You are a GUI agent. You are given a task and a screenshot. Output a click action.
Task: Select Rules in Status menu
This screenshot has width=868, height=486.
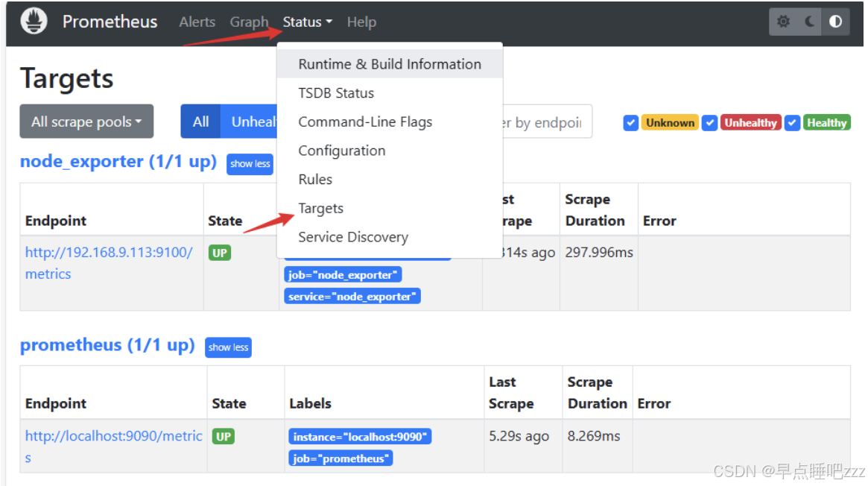tap(390, 180)
